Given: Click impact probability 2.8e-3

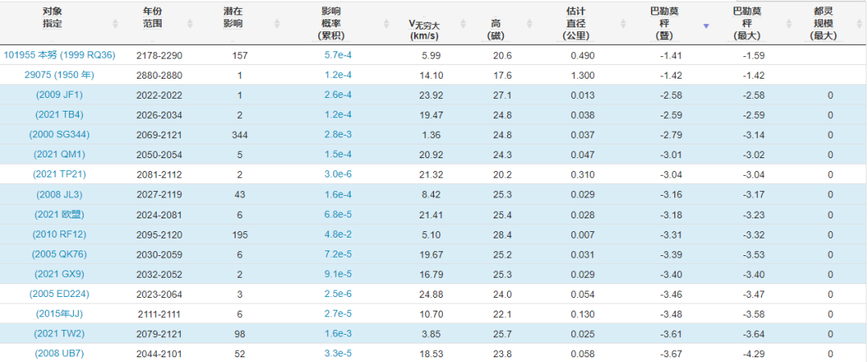Looking at the screenshot, I should pos(338,135).
